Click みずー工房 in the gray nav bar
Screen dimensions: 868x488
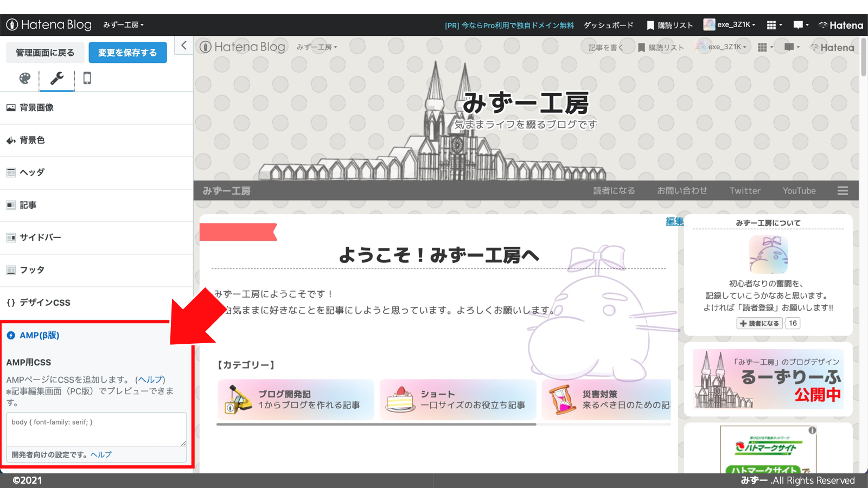point(227,191)
